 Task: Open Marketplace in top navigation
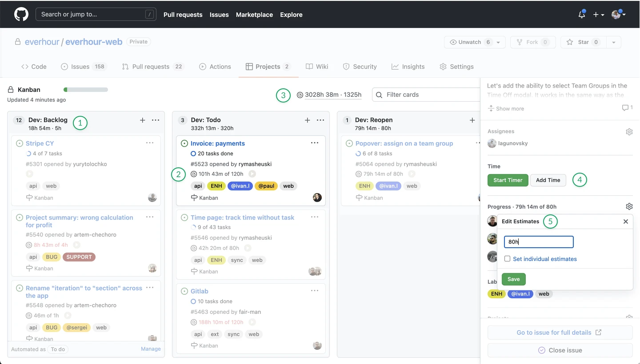254,15
